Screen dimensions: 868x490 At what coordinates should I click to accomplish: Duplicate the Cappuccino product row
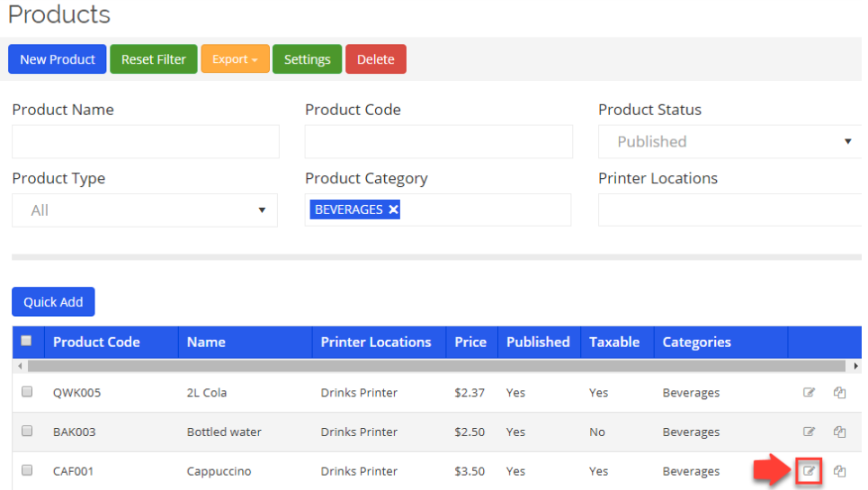pos(839,471)
